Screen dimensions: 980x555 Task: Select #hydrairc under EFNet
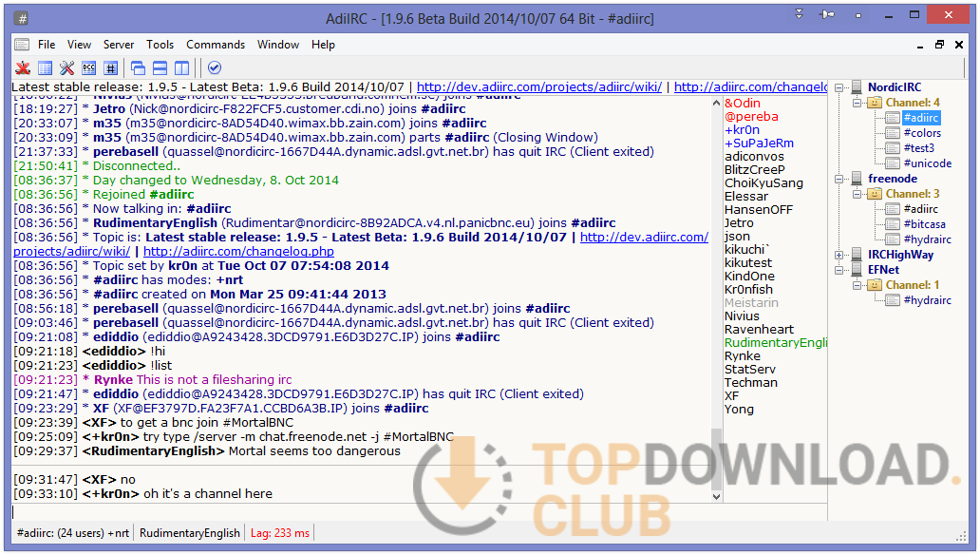click(x=928, y=300)
